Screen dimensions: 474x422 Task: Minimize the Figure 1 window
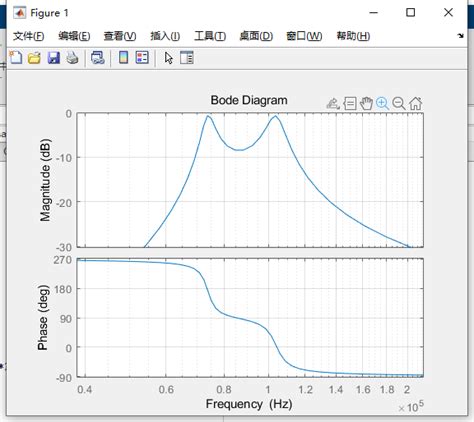coord(374,13)
